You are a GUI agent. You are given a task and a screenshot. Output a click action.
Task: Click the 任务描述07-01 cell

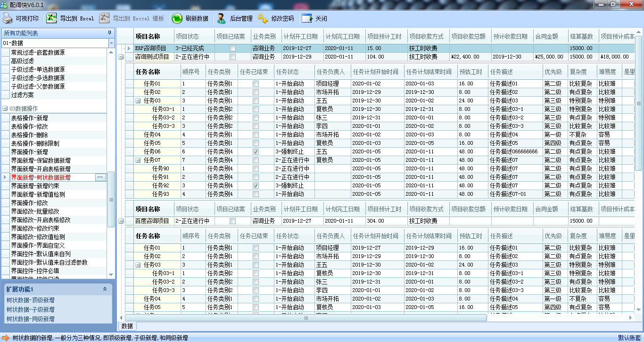click(515, 194)
